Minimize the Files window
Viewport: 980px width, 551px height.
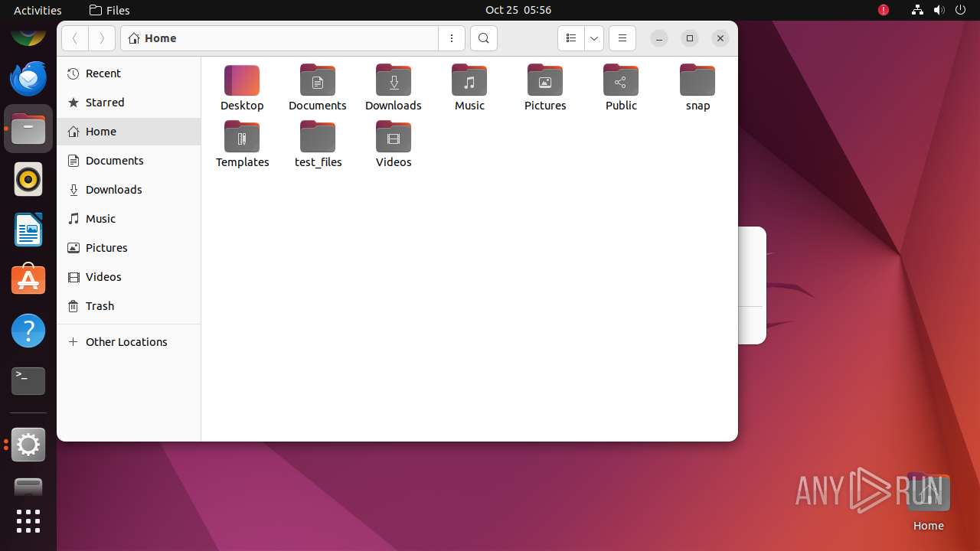coord(659,38)
